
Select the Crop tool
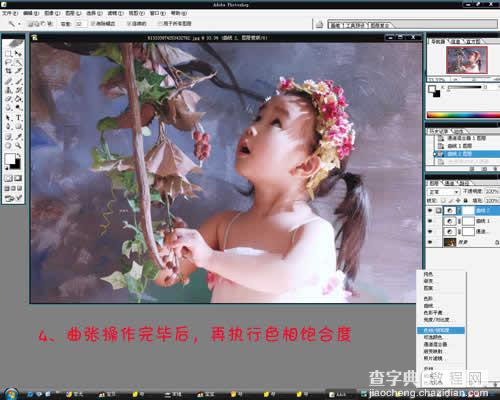(x=9, y=70)
